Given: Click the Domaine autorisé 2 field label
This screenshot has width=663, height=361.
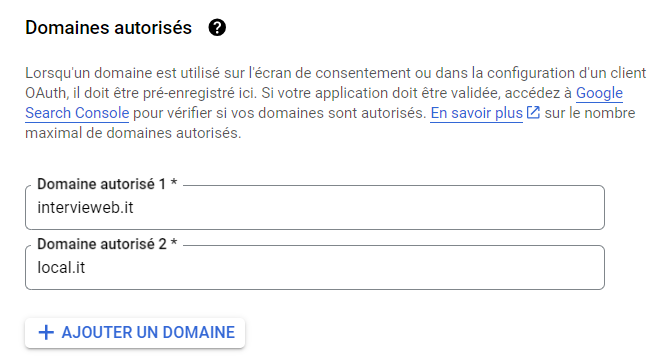Looking at the screenshot, I should tap(101, 244).
